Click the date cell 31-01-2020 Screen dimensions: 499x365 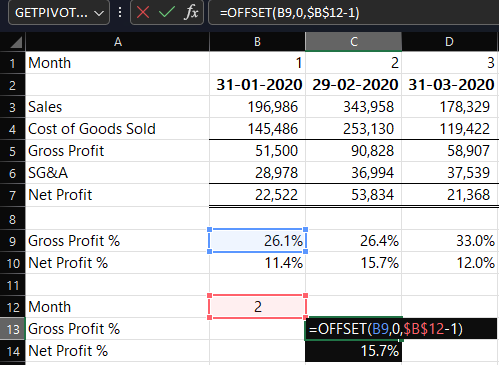257,85
